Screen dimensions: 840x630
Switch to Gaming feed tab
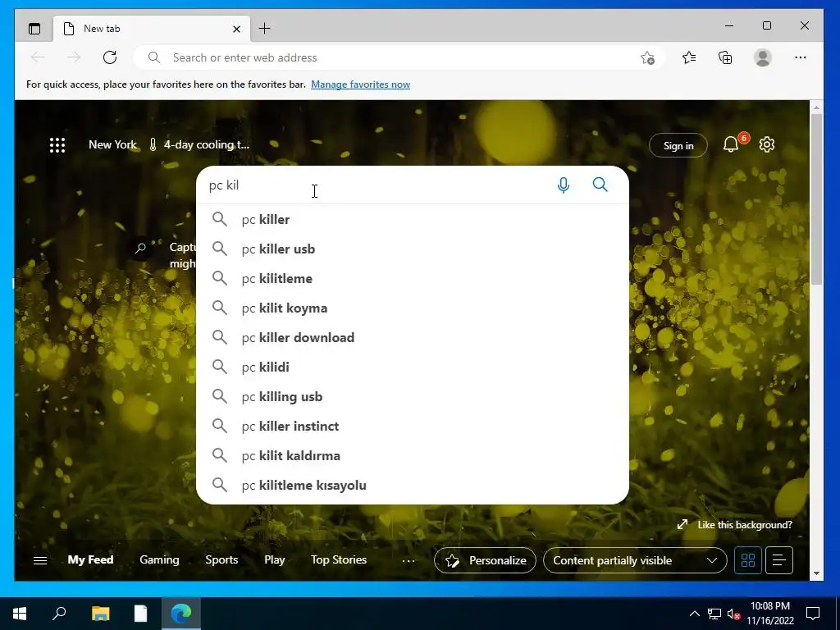point(159,559)
